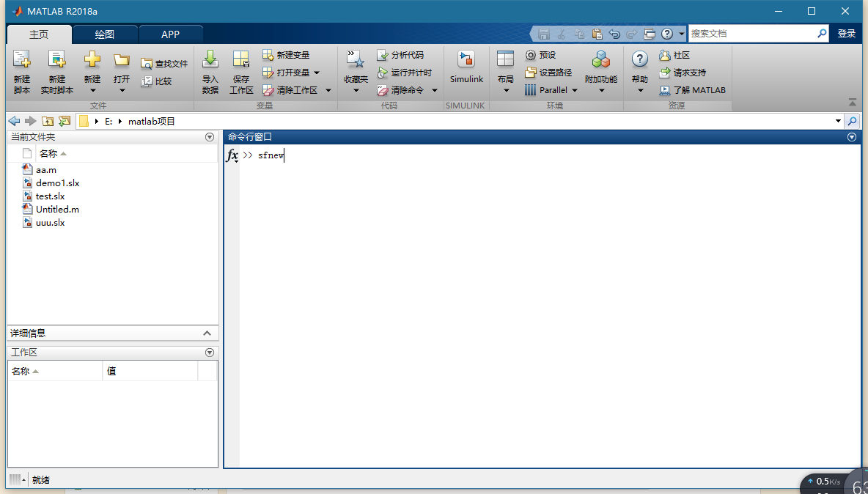This screenshot has height=494, width=868.
Task: Click the help icon in quick toolbar
Action: point(667,34)
